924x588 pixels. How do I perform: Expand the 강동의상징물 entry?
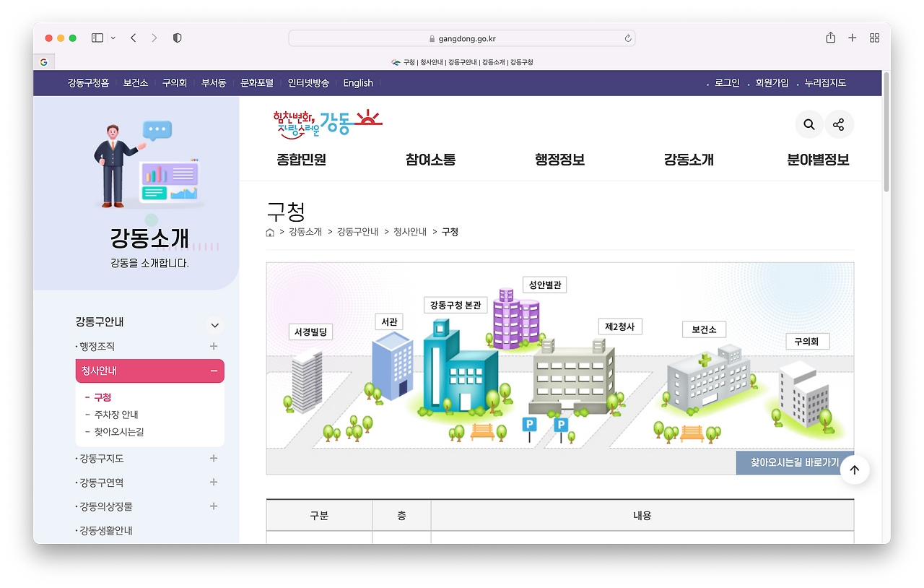213,506
